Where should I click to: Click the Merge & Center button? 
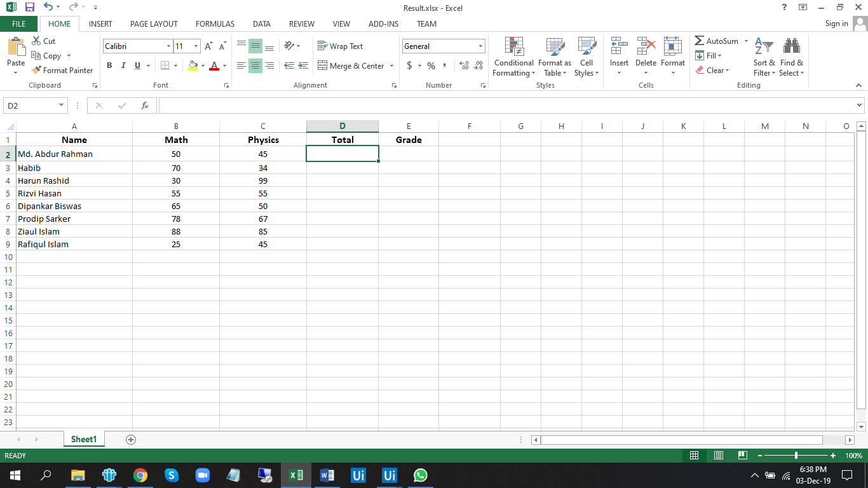(351, 65)
